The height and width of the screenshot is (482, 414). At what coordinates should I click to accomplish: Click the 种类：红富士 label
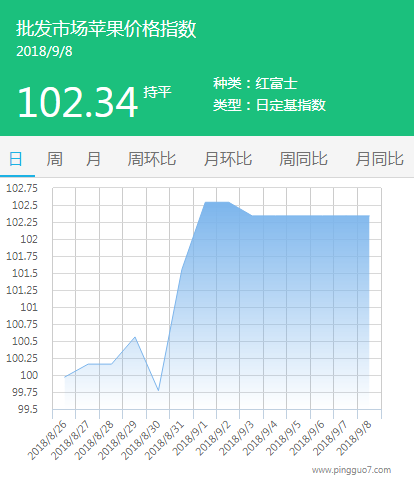255,83
